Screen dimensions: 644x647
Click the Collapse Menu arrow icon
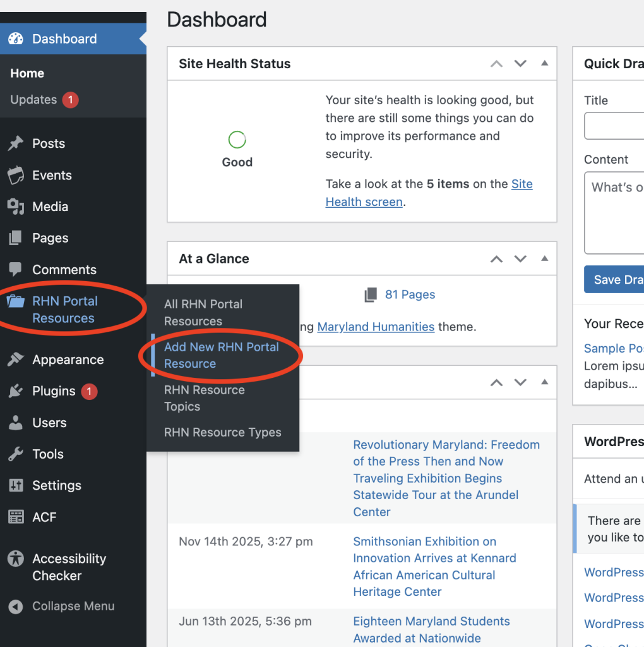click(x=16, y=606)
